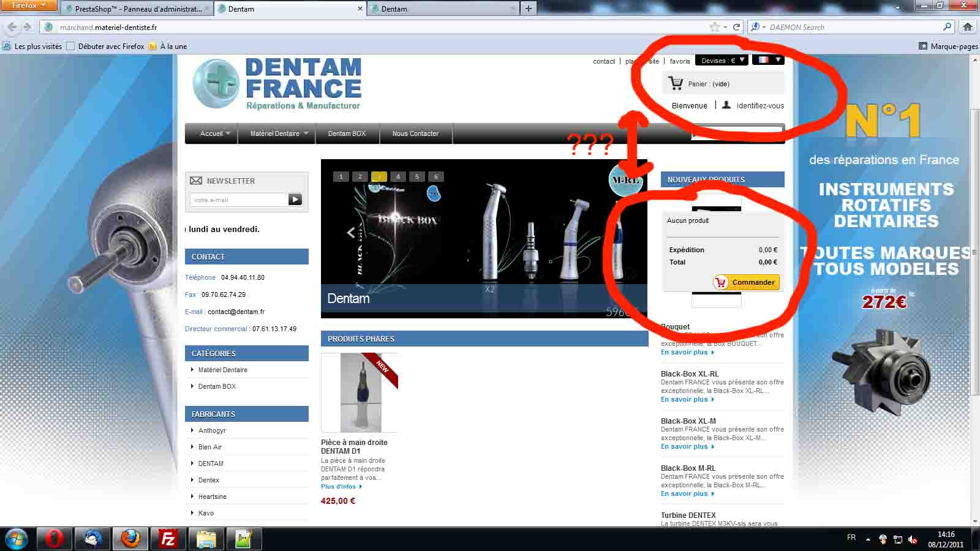
Task: Bookmark this page with the star
Action: [x=714, y=27]
